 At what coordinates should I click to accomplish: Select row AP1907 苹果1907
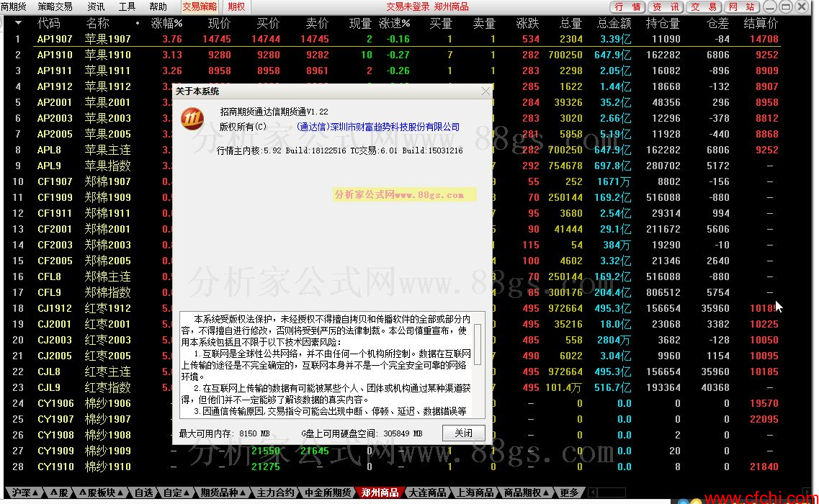click(x=392, y=39)
